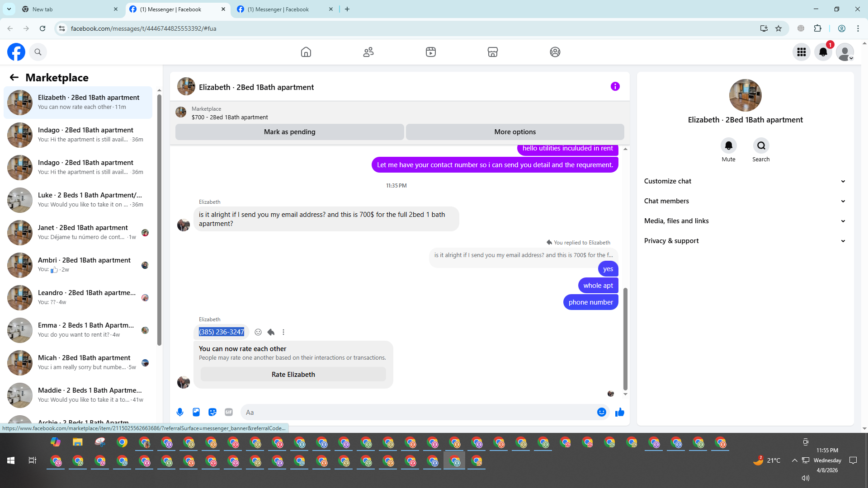Toggle conversation information panel icon
This screenshot has width=868, height=488.
[x=615, y=86]
